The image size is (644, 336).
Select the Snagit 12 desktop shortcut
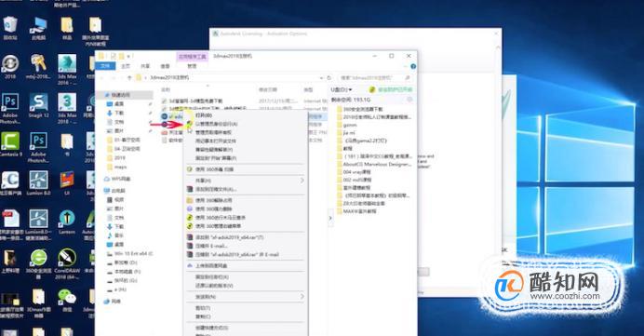[x=38, y=106]
